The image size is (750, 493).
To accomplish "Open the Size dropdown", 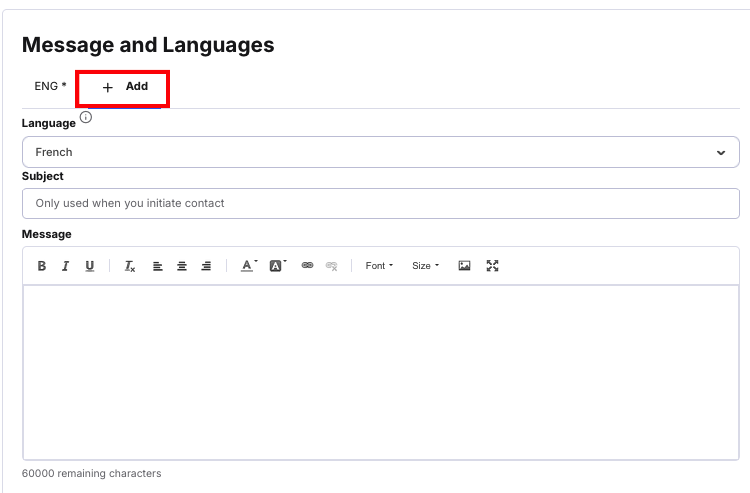I will coord(425,266).
